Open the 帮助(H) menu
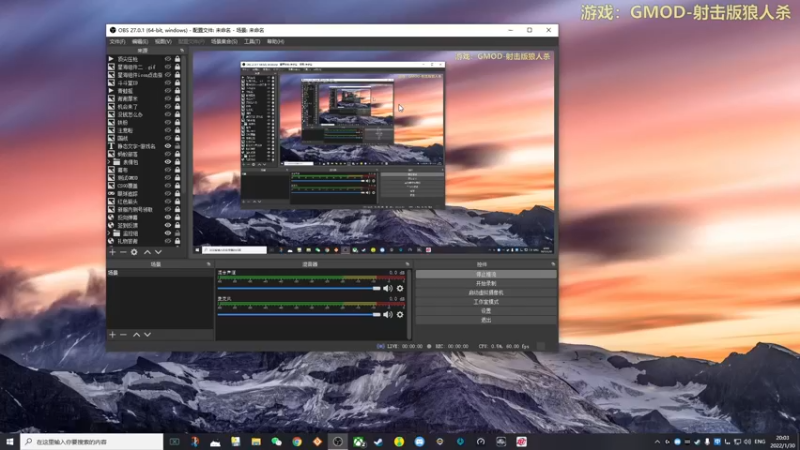The width and height of the screenshot is (800, 450). click(x=276, y=41)
